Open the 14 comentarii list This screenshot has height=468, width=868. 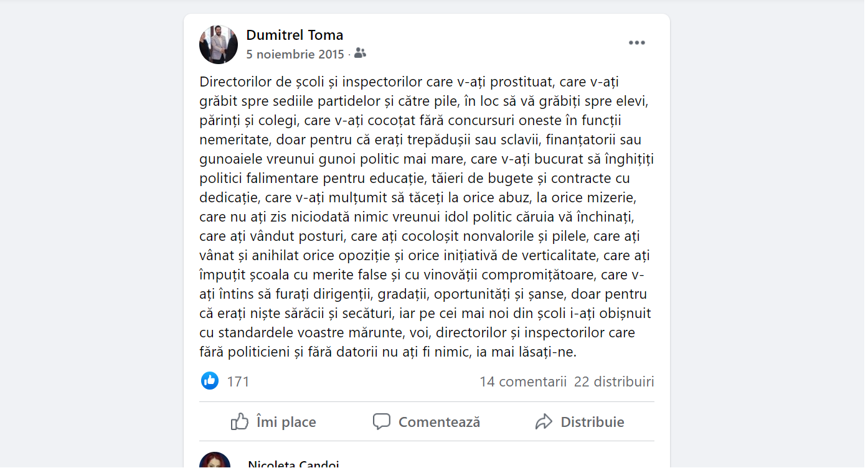coord(522,381)
